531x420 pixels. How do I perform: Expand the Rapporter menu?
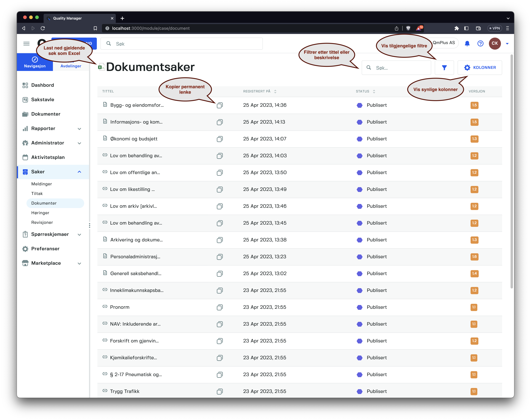79,129
